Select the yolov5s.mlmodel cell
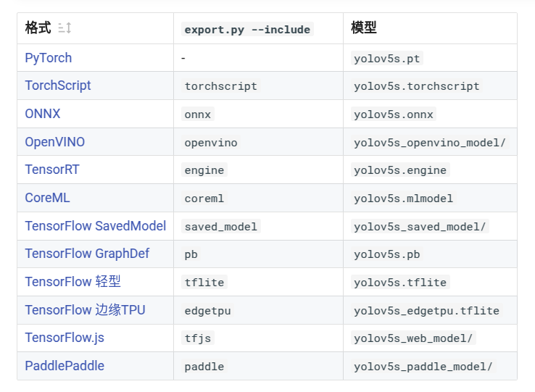 point(404,199)
